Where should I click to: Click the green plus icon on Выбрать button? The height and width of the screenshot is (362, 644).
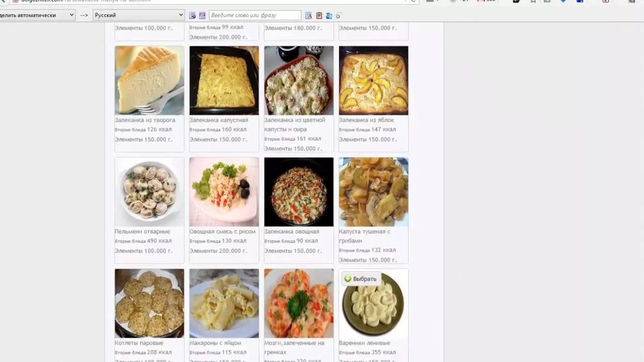(348, 279)
